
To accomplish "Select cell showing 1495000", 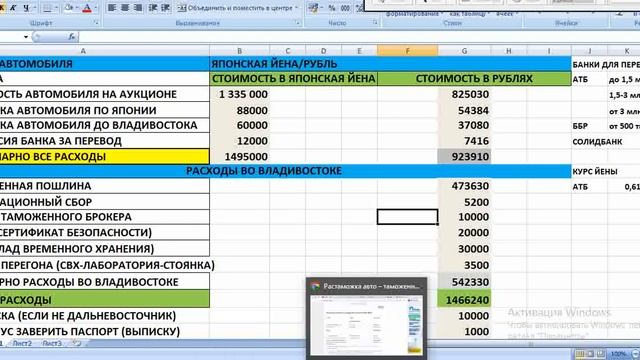I will [240, 157].
